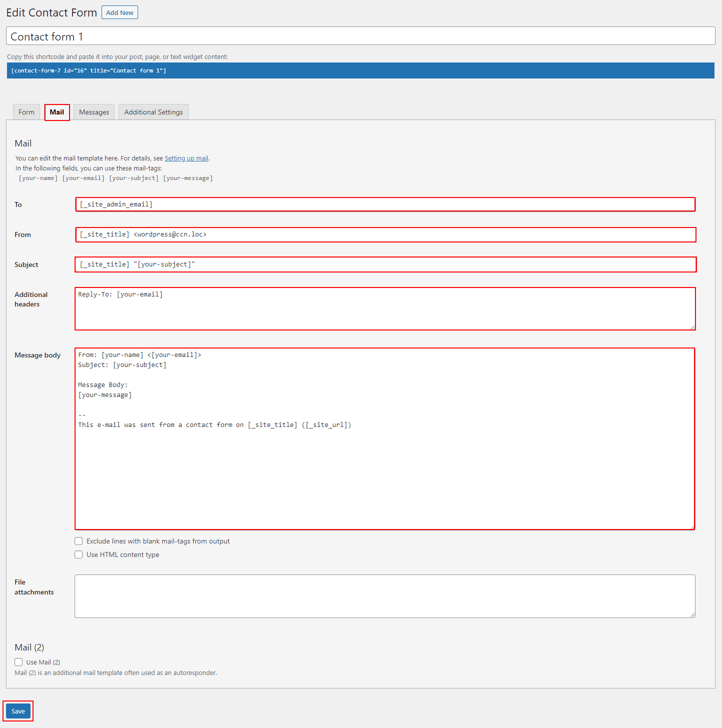The width and height of the screenshot is (722, 728).
Task: Focus the From input field
Action: click(385, 234)
